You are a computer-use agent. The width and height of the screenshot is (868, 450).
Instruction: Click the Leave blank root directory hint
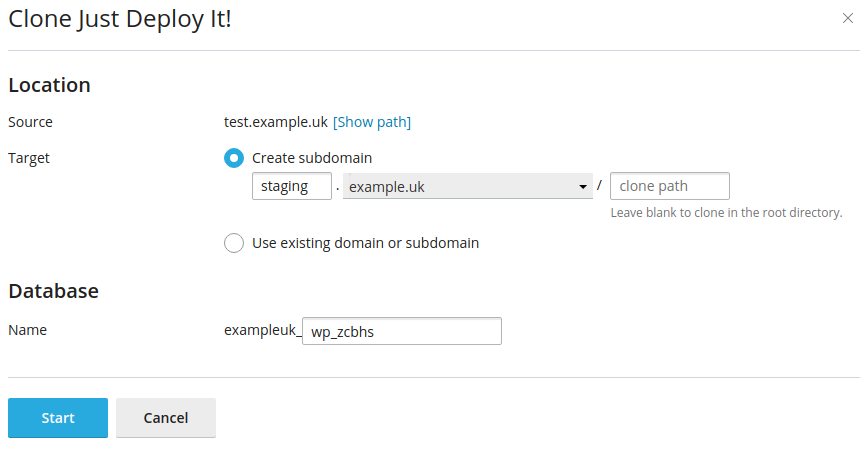tap(726, 213)
